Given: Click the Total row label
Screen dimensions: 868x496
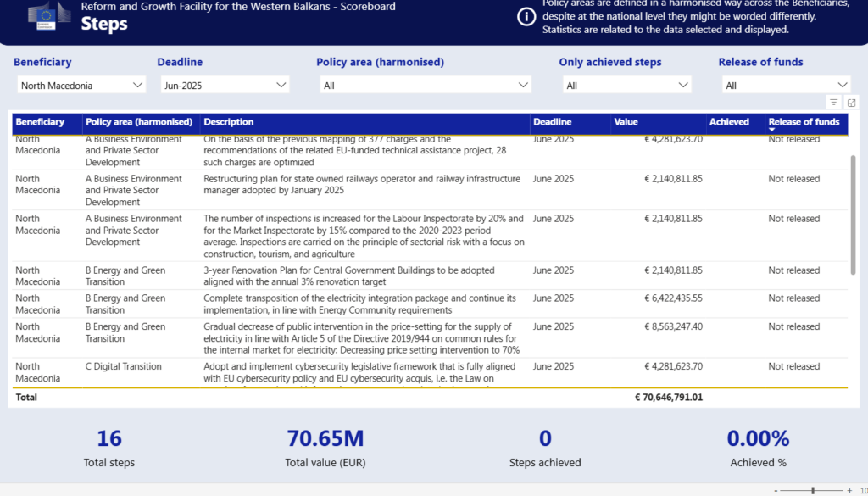Looking at the screenshot, I should [26, 398].
